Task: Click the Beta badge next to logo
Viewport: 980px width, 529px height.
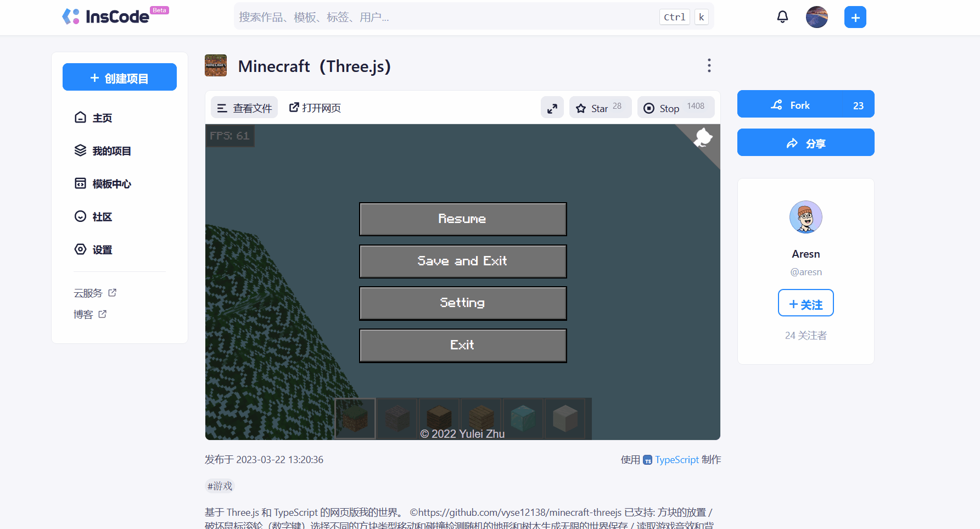Action: [x=159, y=10]
